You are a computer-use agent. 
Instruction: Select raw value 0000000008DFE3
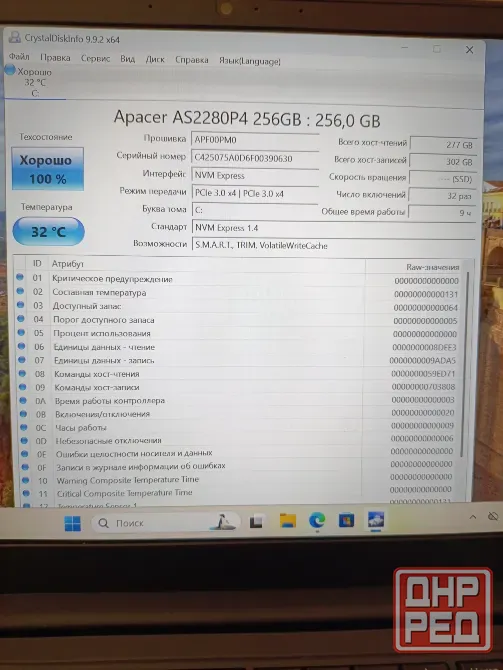(x=424, y=347)
